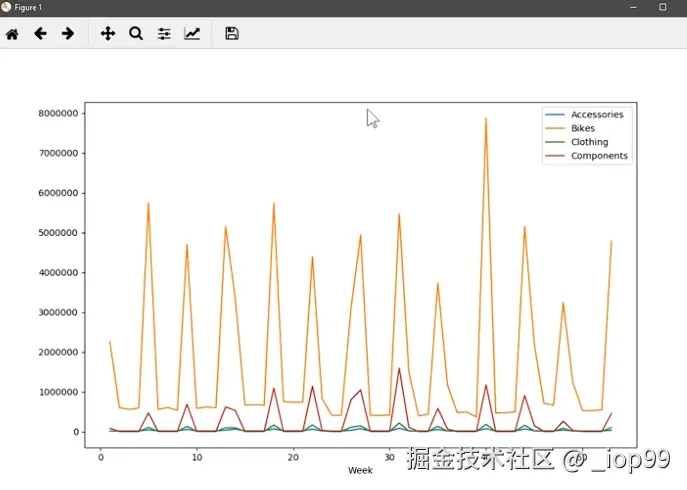Click the 7000000 y-axis tick label
Image resolution: width=687 pixels, height=490 pixels.
pos(58,153)
